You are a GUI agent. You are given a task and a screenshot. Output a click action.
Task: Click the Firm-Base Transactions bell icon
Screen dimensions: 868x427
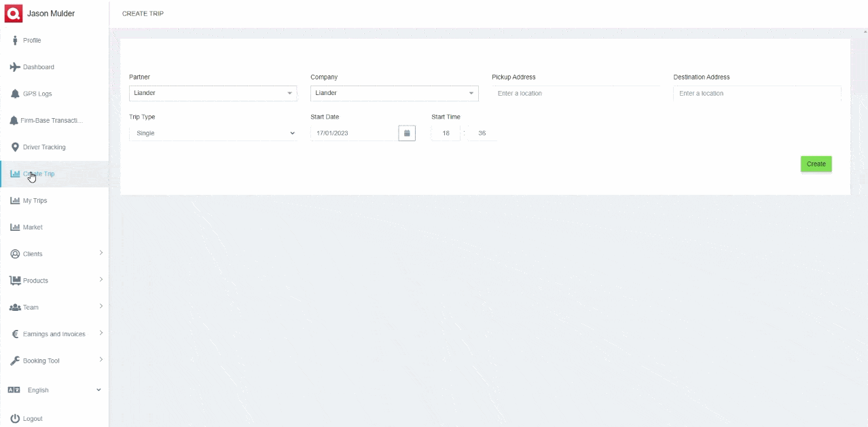[x=14, y=120]
